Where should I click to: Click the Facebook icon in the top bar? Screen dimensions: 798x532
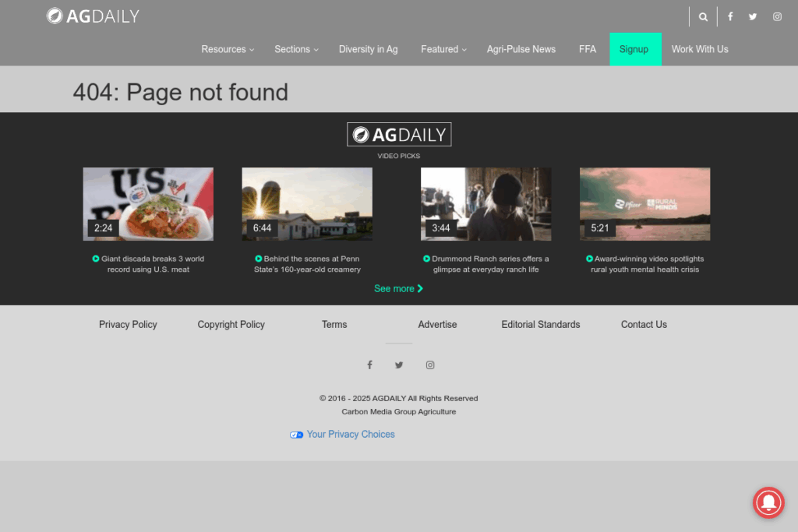(730, 16)
